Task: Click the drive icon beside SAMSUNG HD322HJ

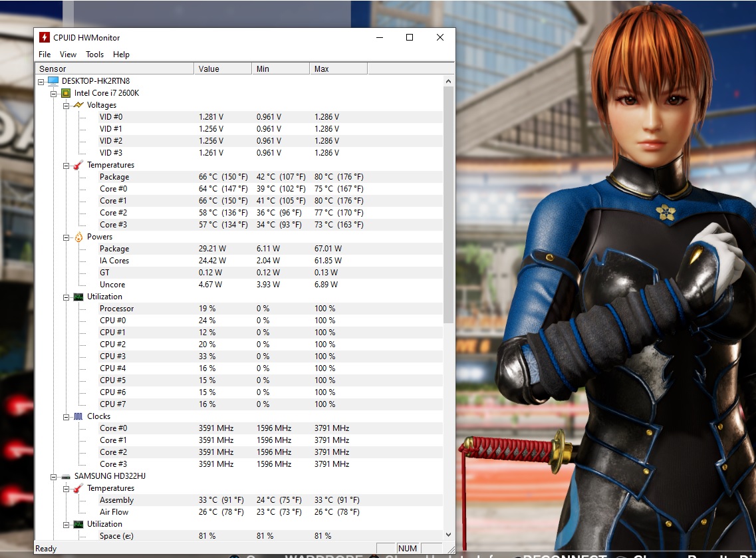Action: pos(66,476)
